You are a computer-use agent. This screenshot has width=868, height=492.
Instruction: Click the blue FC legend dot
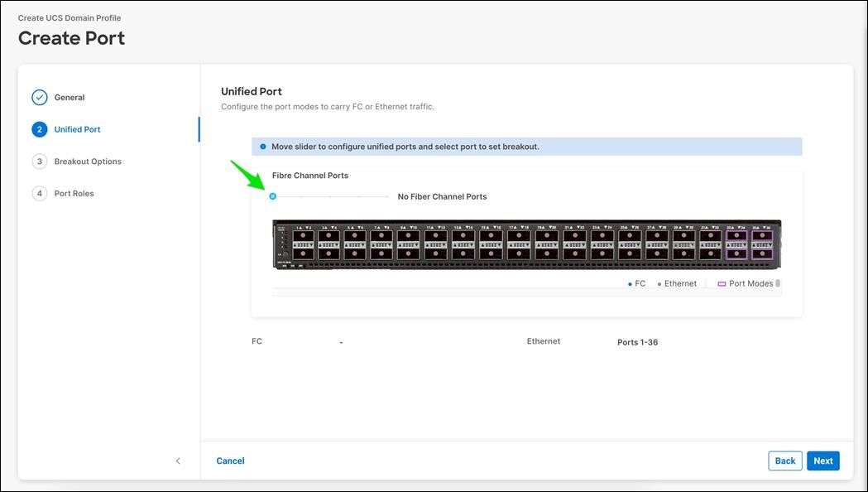pyautogui.click(x=631, y=283)
